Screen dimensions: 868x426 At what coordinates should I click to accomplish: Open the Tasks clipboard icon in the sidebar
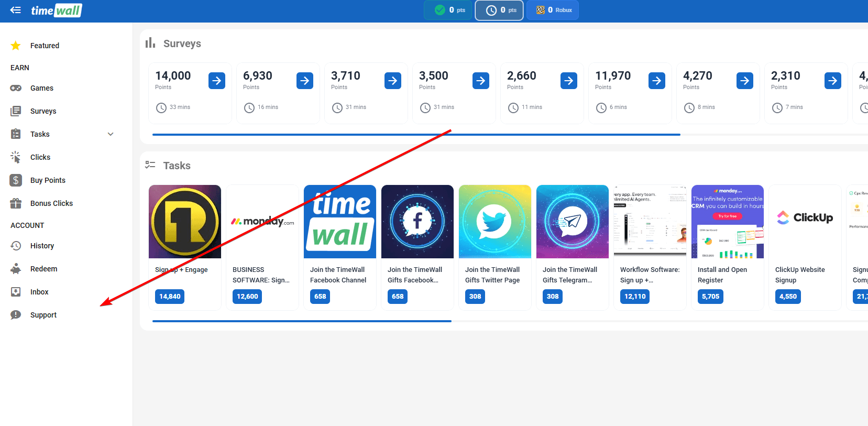[x=16, y=134]
